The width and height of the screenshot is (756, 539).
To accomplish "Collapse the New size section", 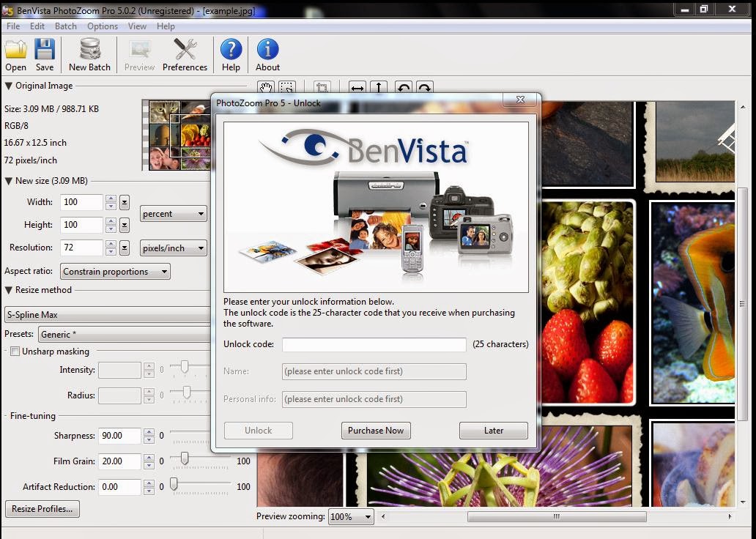I will [9, 182].
